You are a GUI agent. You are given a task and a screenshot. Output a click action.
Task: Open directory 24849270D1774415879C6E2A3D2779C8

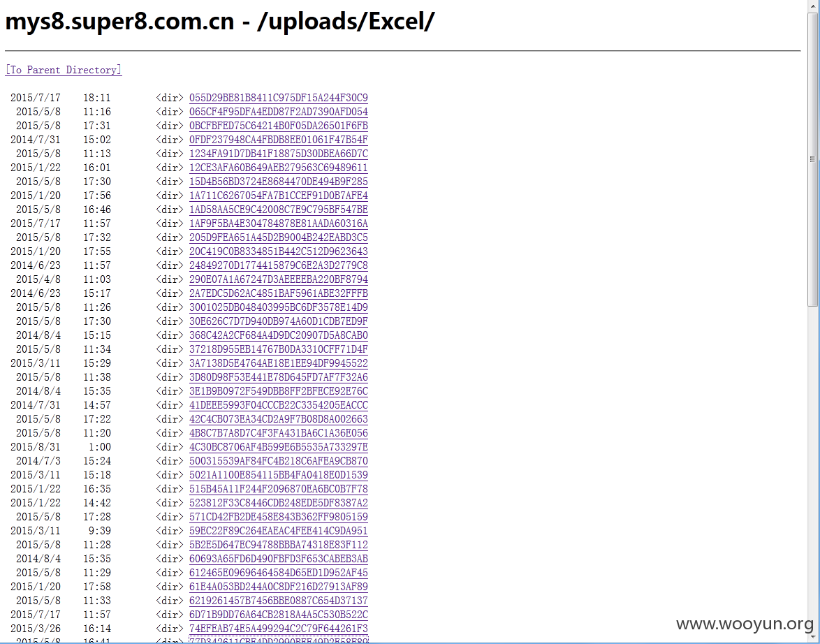point(278,265)
